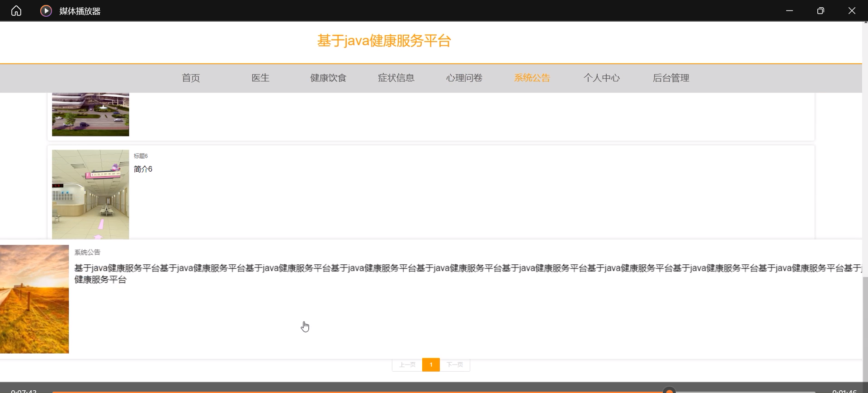Viewport: 868px width, 393px height.
Task: Minimize the media player window
Action: pos(789,10)
